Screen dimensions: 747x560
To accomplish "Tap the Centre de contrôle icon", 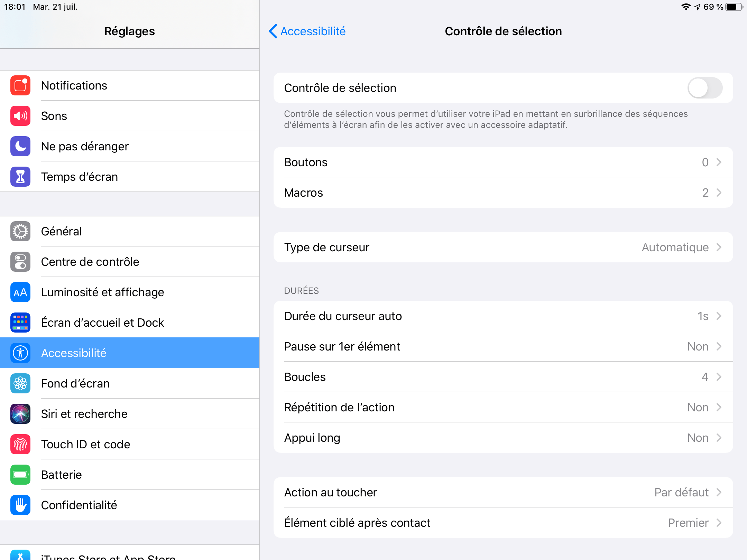I will 20,262.
